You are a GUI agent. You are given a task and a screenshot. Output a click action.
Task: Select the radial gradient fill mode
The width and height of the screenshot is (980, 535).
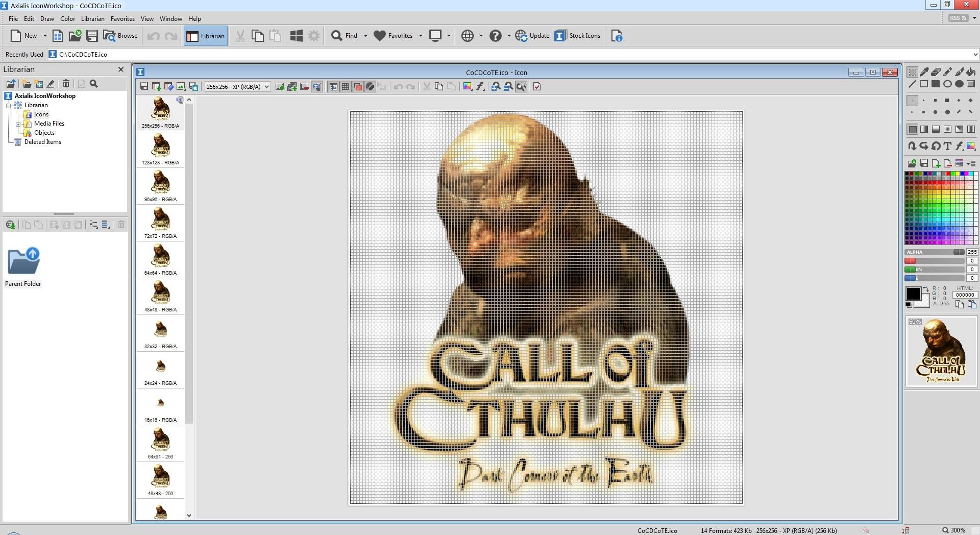pos(947,129)
